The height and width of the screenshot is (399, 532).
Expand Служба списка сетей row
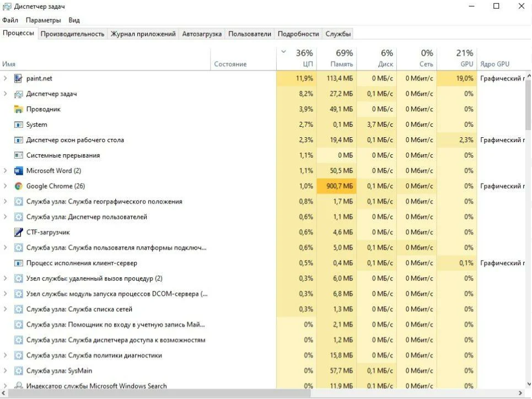(5, 309)
